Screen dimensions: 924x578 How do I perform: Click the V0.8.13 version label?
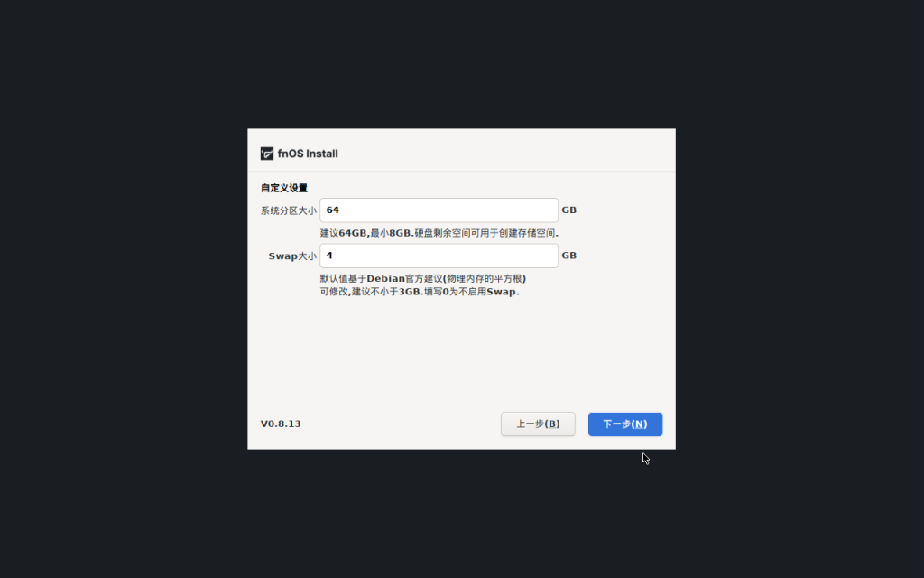click(281, 424)
